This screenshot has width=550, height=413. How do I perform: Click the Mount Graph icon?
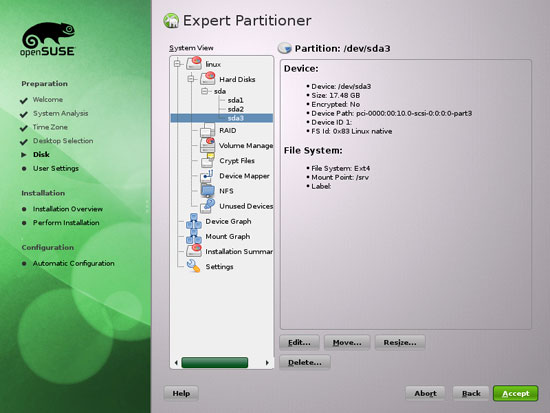pos(194,236)
